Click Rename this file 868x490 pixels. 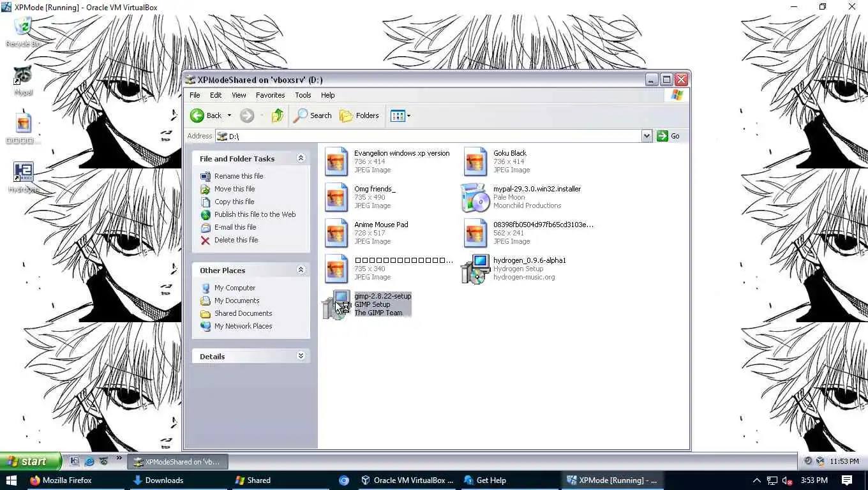(x=232, y=176)
